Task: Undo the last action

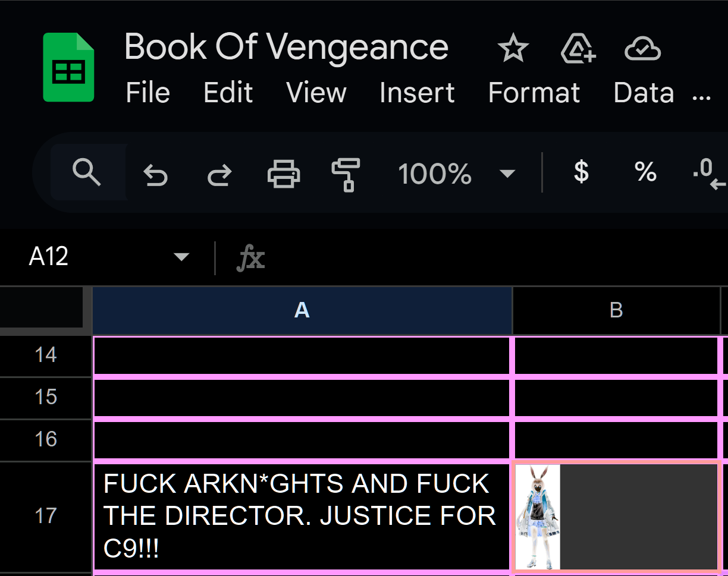Action: pyautogui.click(x=156, y=175)
